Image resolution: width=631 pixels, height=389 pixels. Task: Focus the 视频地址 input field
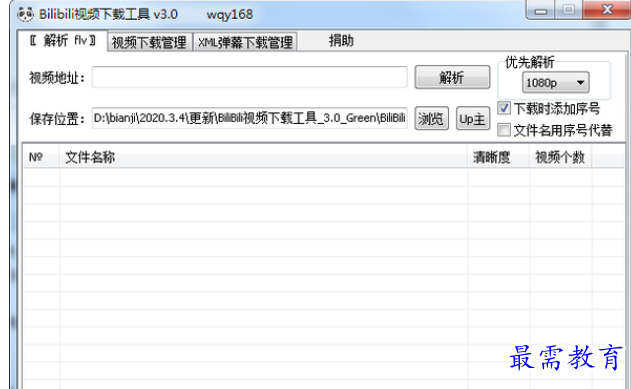coord(250,77)
